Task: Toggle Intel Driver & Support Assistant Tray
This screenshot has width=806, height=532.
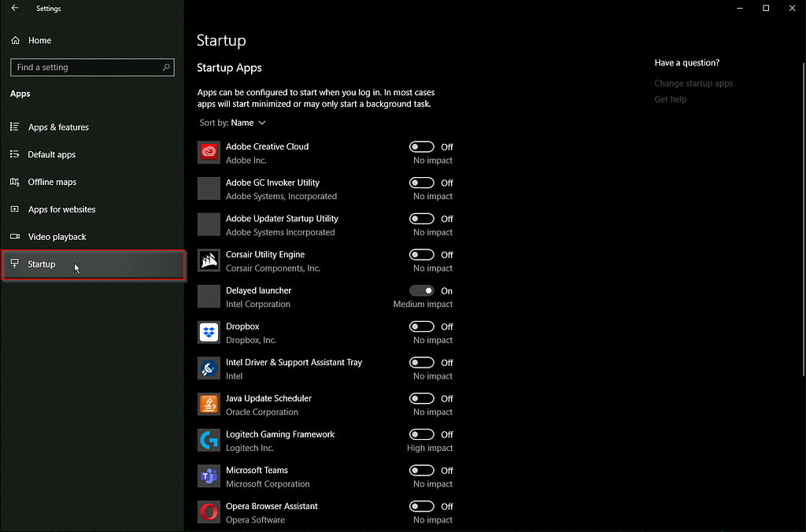Action: [422, 363]
